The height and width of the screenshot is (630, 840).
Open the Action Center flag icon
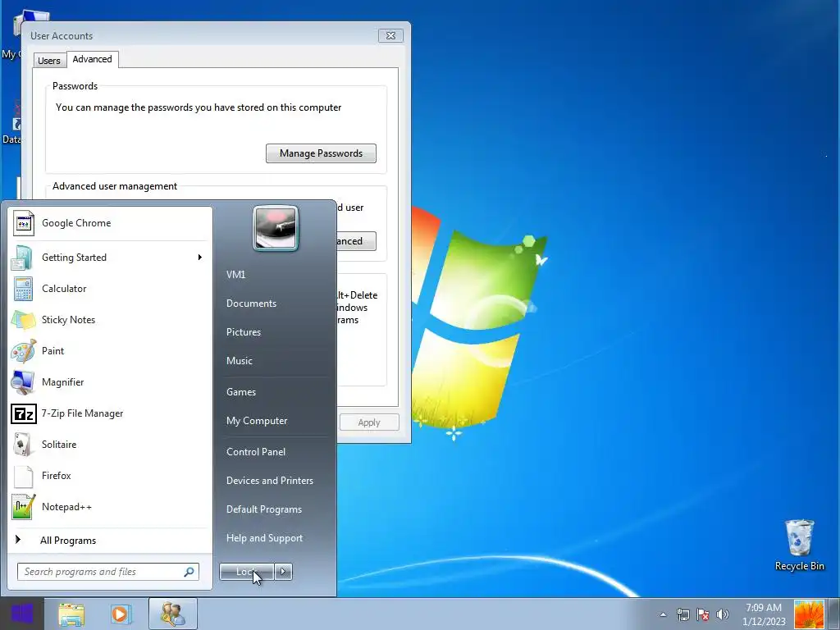[703, 614]
